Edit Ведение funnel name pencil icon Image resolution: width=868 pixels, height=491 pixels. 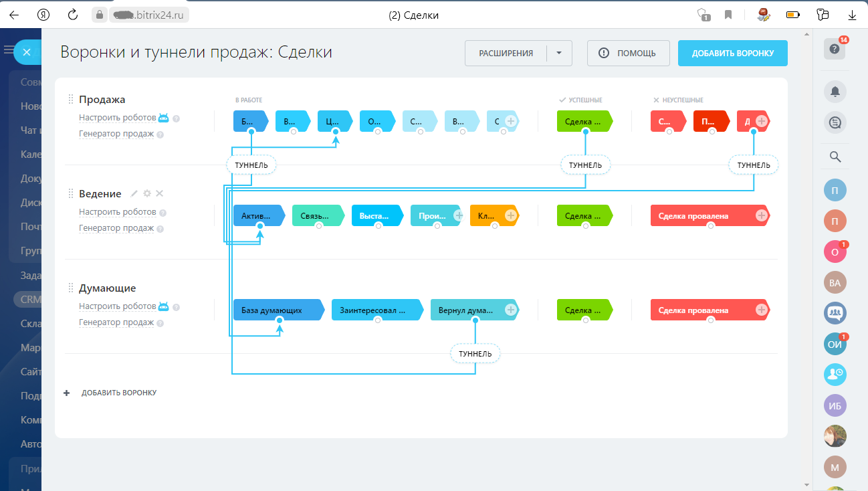click(x=134, y=193)
